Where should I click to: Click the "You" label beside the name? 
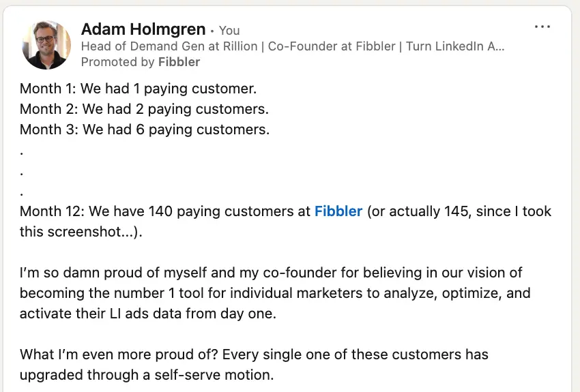(229, 31)
